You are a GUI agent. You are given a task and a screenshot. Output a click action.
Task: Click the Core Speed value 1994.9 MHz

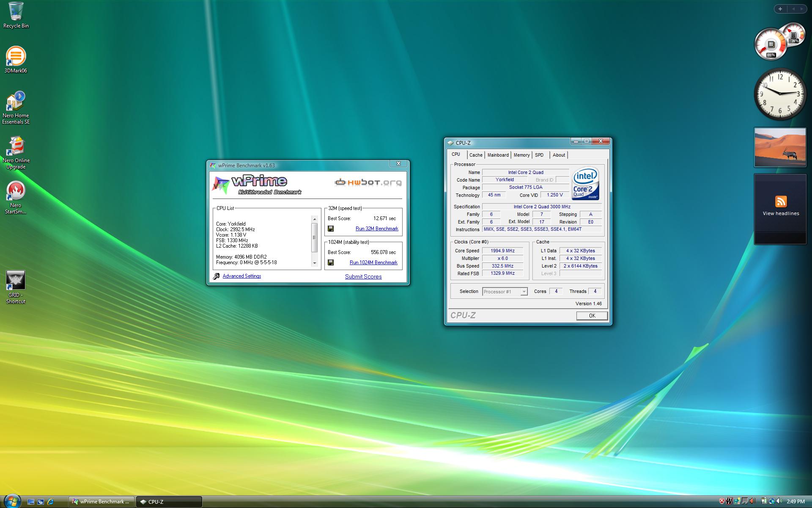pyautogui.click(x=502, y=251)
